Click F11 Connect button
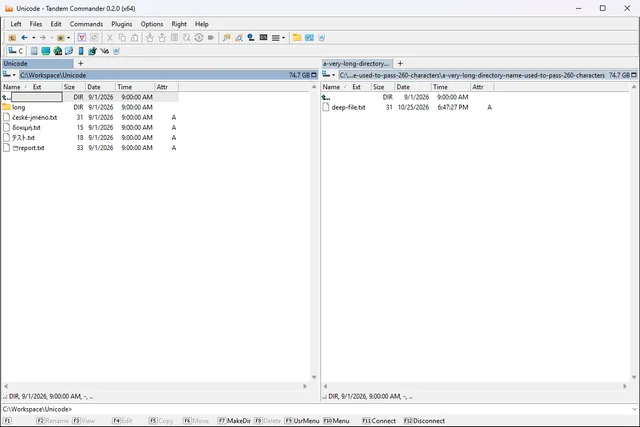 [379, 421]
